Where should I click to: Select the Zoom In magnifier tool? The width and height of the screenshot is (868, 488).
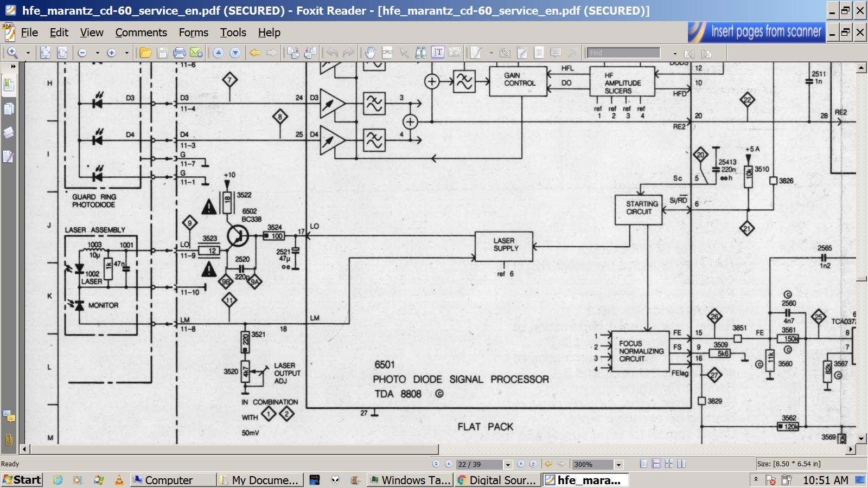(12, 53)
